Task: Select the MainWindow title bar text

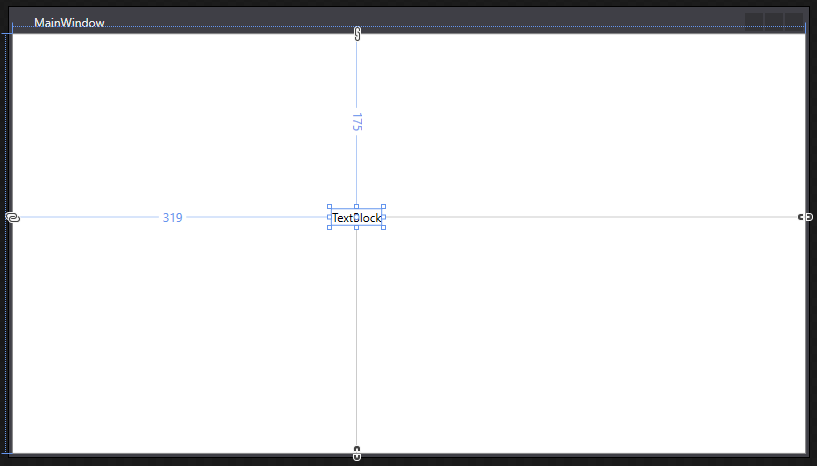Action: pyautogui.click(x=69, y=23)
